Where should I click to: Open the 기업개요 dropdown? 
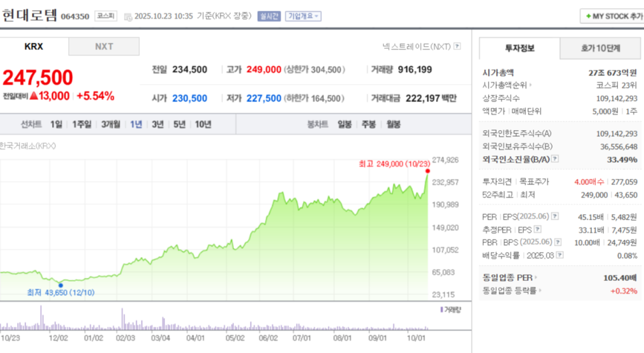(303, 16)
